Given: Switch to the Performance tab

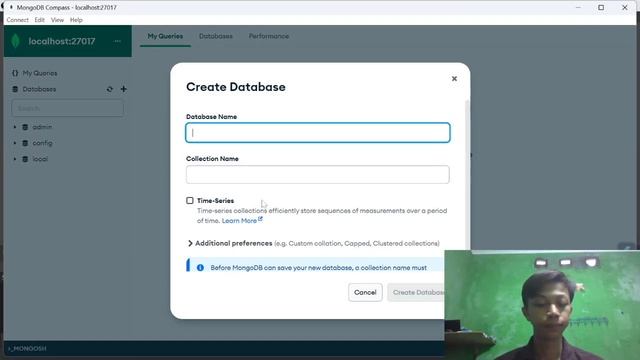Looking at the screenshot, I should coord(269,36).
